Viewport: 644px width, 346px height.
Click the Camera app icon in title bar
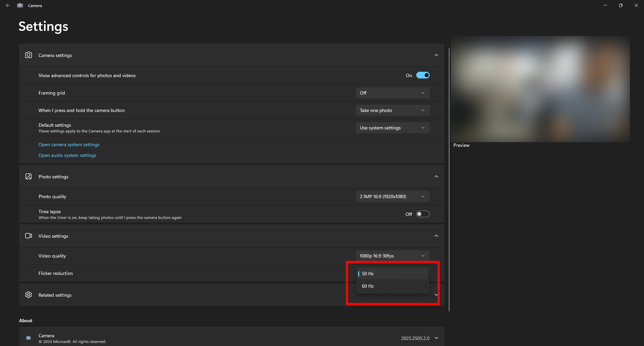[20, 5]
